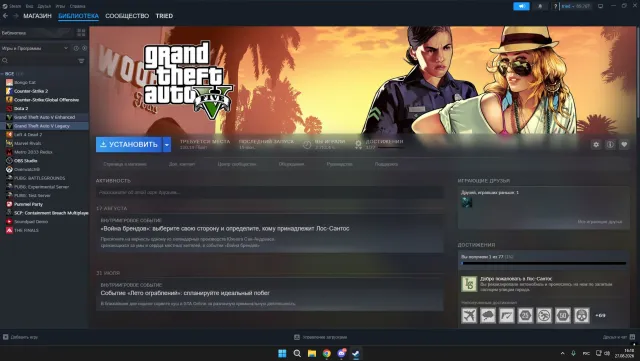Viewport: 640px width, 361px height.
Task: Open the 'Вид' menu
Action: click(29, 6)
